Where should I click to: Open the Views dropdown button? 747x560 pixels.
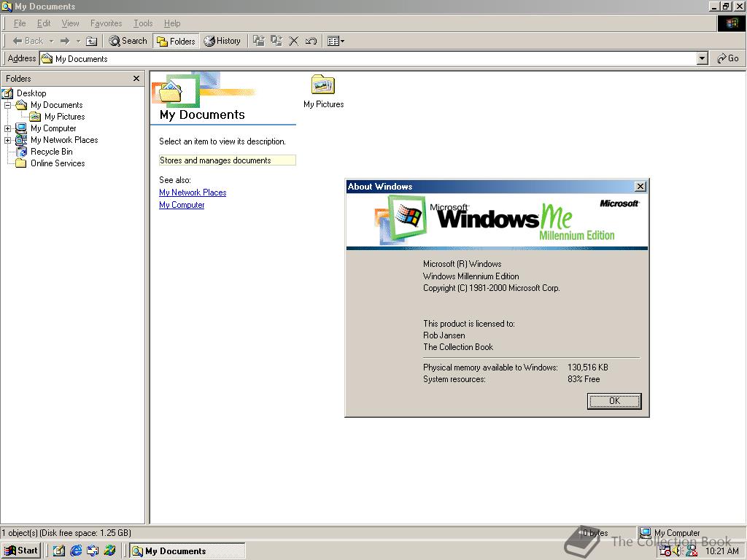[x=336, y=41]
